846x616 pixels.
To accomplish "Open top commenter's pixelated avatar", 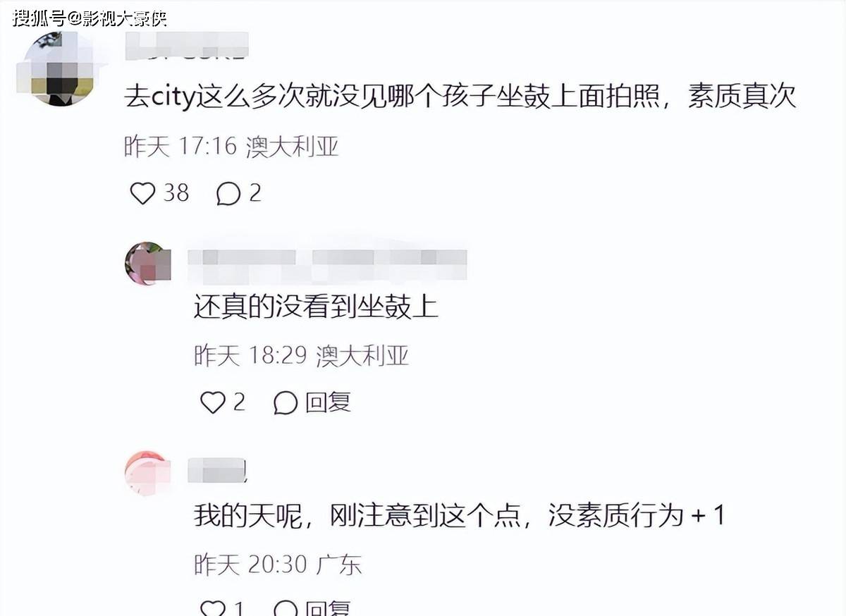I will click(x=55, y=68).
